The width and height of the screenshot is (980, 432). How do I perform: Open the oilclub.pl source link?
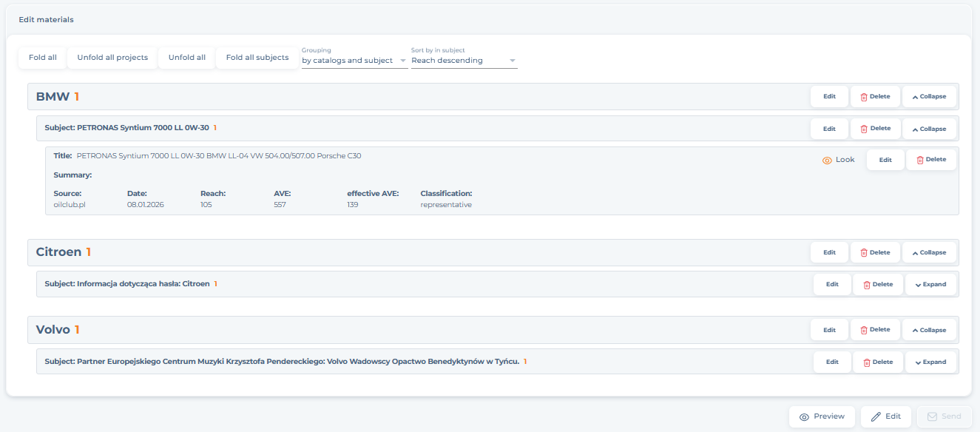[70, 205]
